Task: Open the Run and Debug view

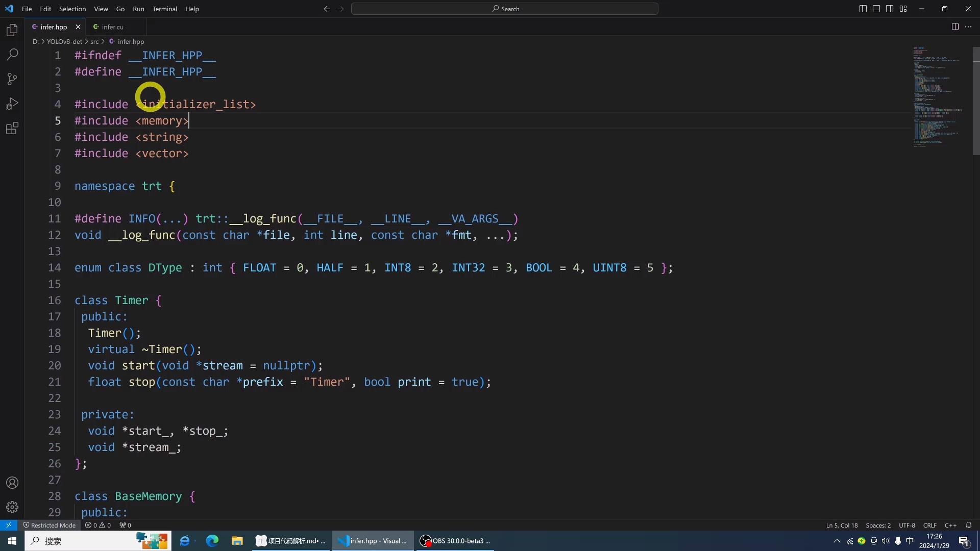Action: click(x=12, y=104)
